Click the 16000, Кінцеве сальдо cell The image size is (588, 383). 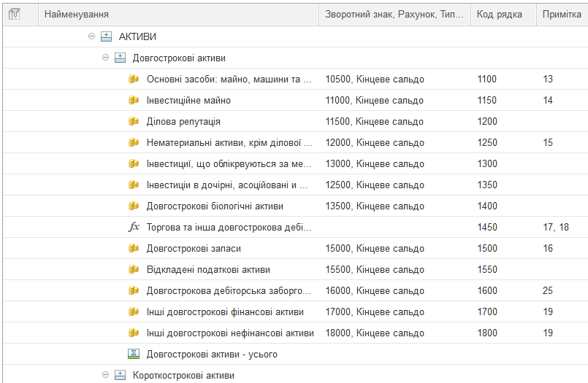point(375,291)
